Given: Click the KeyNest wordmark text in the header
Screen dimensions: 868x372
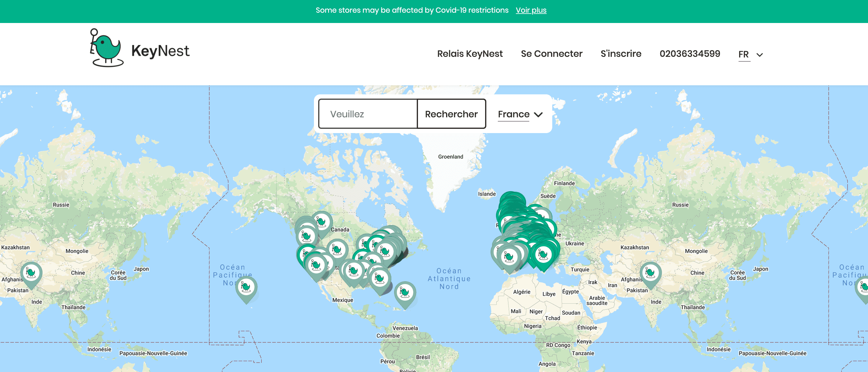Looking at the screenshot, I should pyautogui.click(x=160, y=51).
